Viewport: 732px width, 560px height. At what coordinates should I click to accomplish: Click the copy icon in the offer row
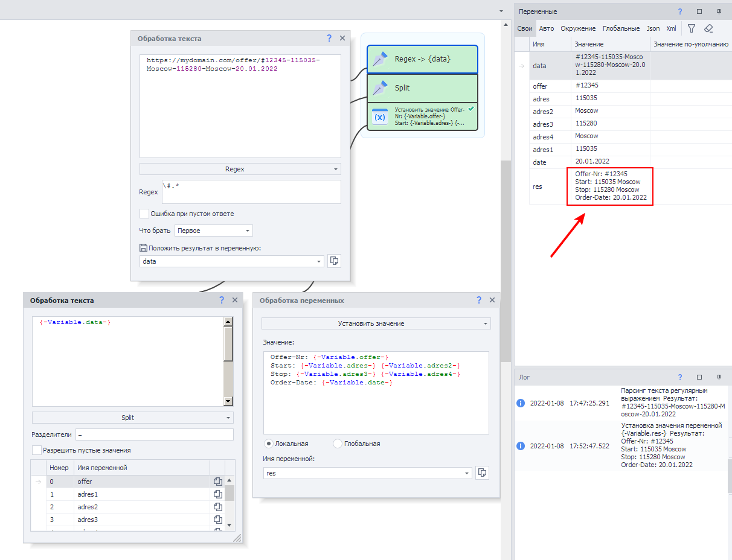(x=218, y=482)
